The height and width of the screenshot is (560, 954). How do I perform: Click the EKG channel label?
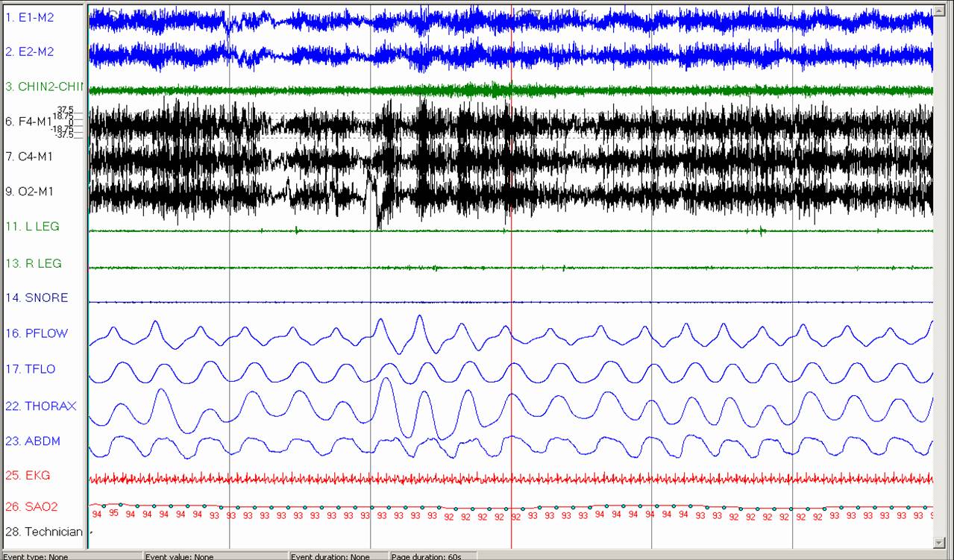[28, 475]
